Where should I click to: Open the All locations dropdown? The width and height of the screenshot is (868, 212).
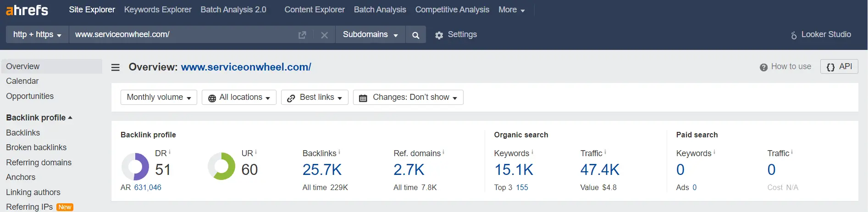point(239,97)
